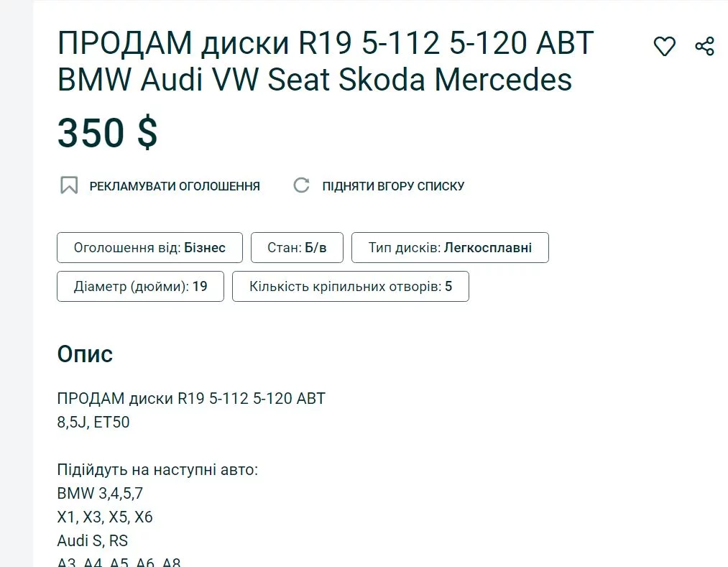Click the ПІДНЯТИ ВГОРУ СПИСКУ link
This screenshot has width=728, height=567.
click(x=393, y=186)
